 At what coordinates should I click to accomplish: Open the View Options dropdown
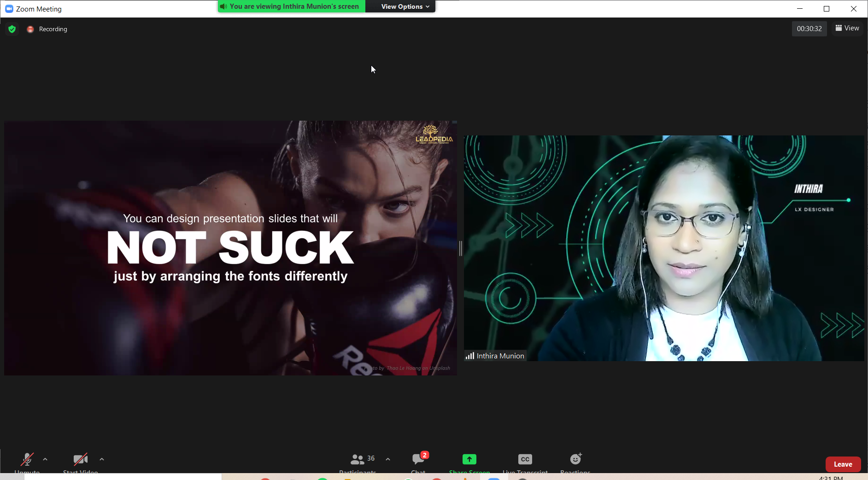[x=405, y=6]
